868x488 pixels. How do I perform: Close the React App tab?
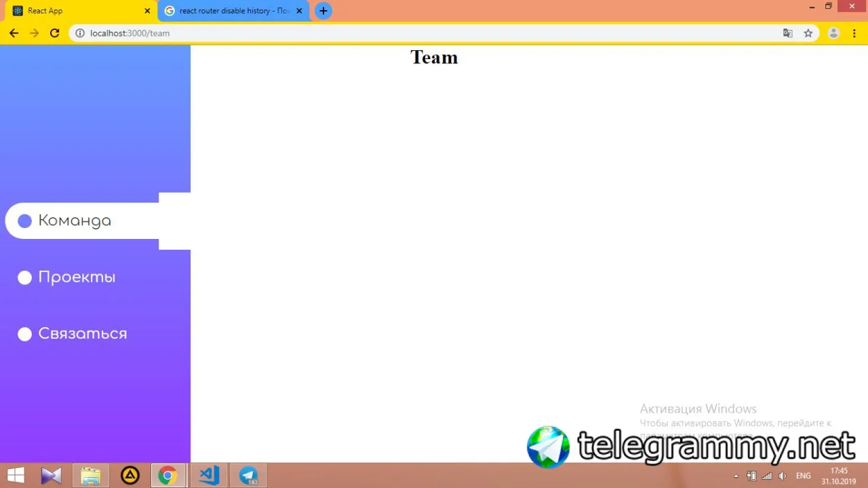point(147,11)
